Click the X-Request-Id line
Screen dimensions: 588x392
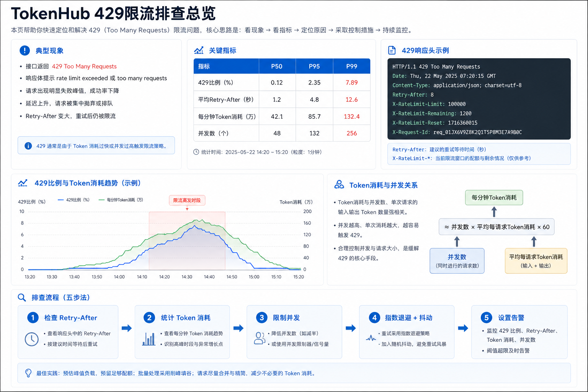click(457, 132)
